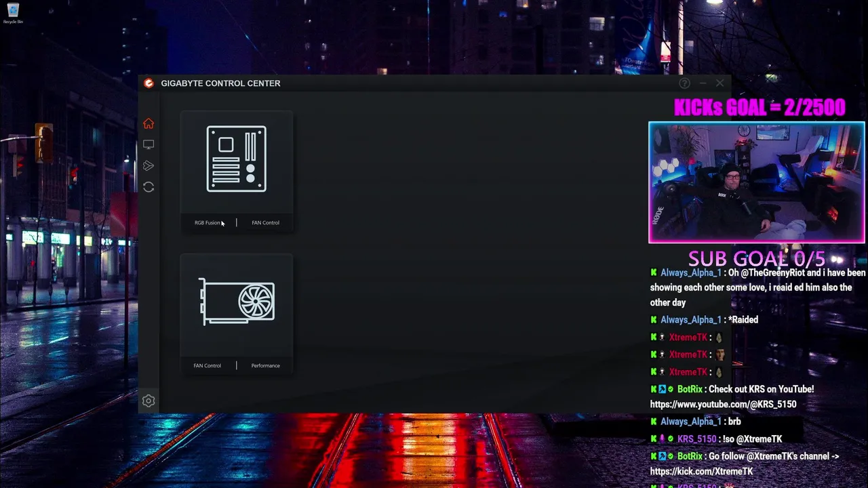Click the Gigabyte logo in the title bar

tap(149, 83)
